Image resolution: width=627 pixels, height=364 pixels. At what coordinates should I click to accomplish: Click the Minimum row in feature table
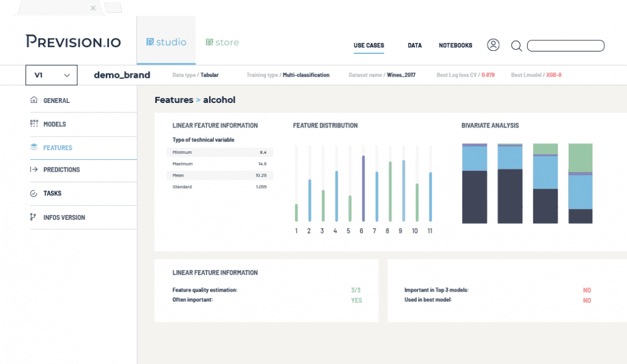(219, 152)
